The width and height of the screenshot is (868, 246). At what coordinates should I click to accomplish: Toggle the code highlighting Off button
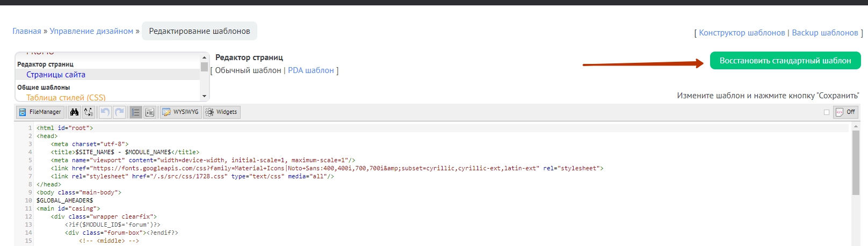point(845,112)
